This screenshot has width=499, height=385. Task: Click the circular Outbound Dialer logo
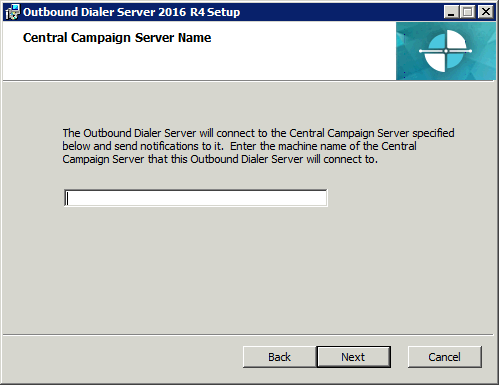tap(445, 51)
